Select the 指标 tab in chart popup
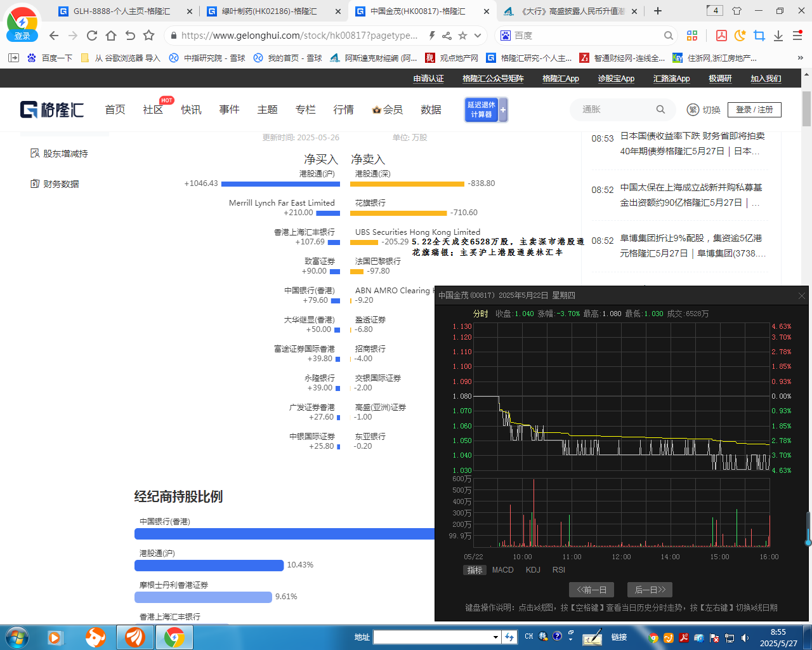Screen dimensions: 812x650 (475, 570)
